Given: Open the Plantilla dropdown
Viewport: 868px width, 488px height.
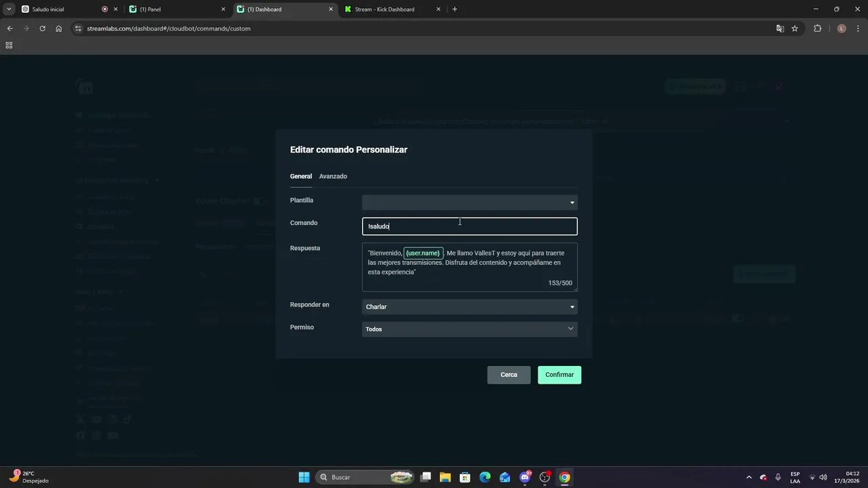Looking at the screenshot, I should pyautogui.click(x=470, y=202).
